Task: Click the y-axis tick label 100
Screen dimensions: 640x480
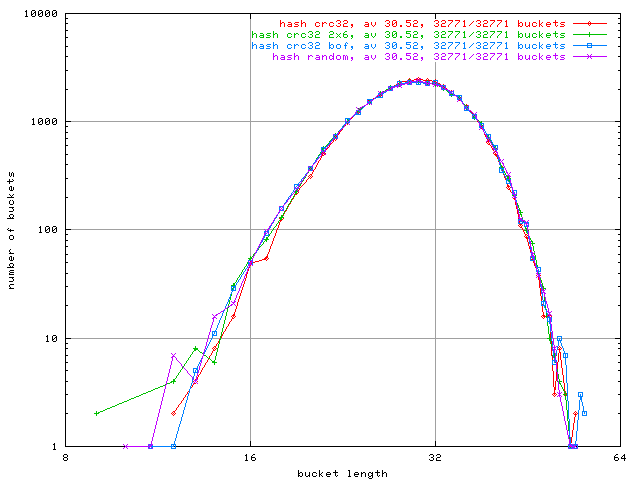Action: click(x=48, y=230)
